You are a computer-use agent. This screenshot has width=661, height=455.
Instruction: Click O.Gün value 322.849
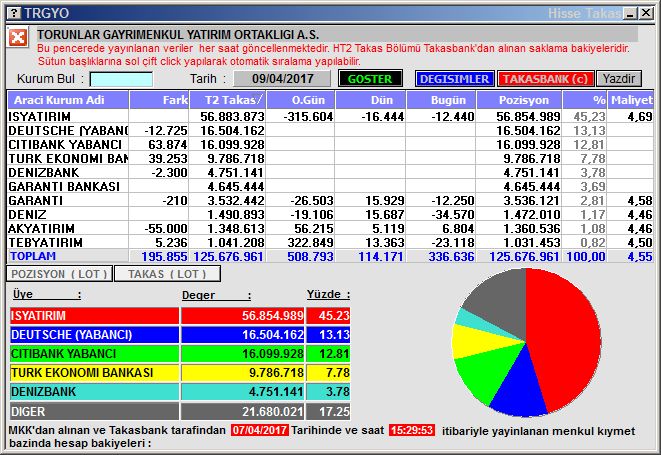[x=310, y=242]
